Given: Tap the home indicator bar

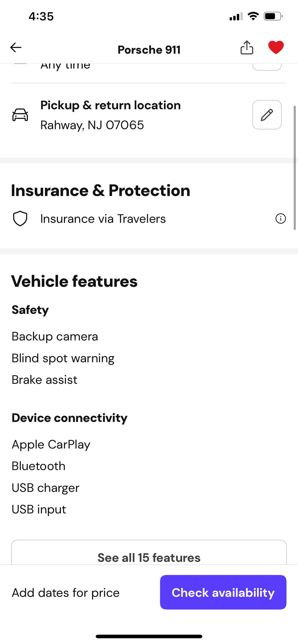Looking at the screenshot, I should [149, 636].
